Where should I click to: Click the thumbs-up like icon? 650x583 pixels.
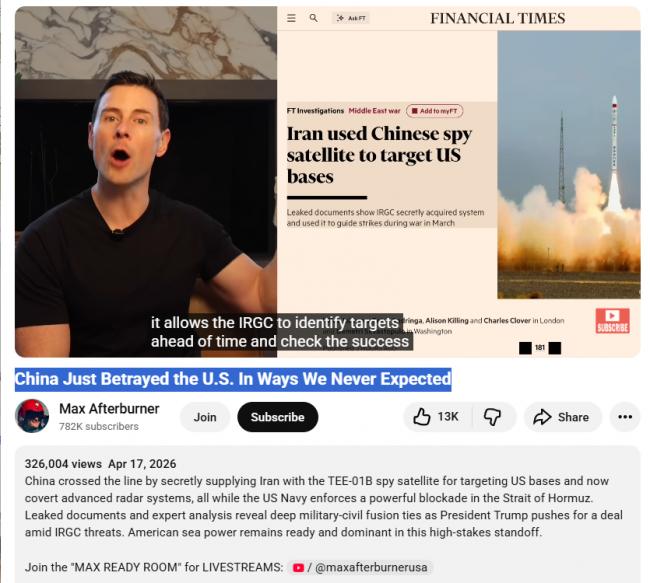point(422,417)
